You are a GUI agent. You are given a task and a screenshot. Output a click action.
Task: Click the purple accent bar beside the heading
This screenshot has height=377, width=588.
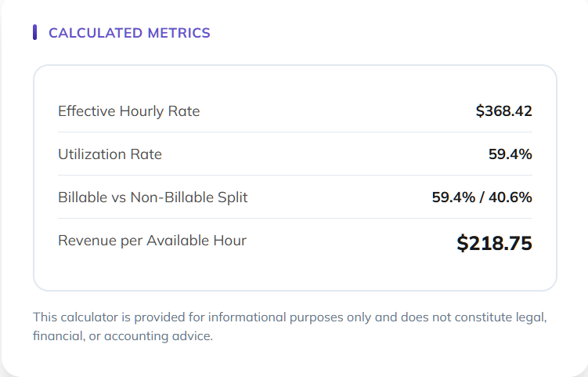pos(34,32)
